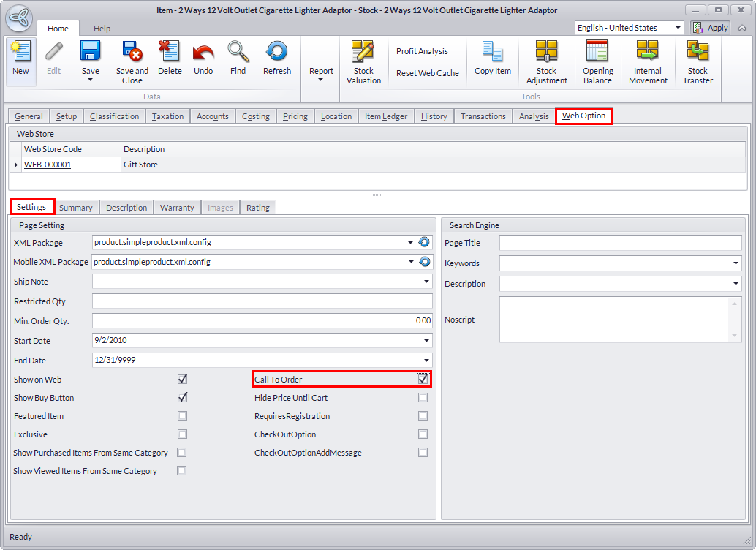Viewport: 756px width, 550px height.
Task: Open the Internal Movement tool
Action: (647, 61)
